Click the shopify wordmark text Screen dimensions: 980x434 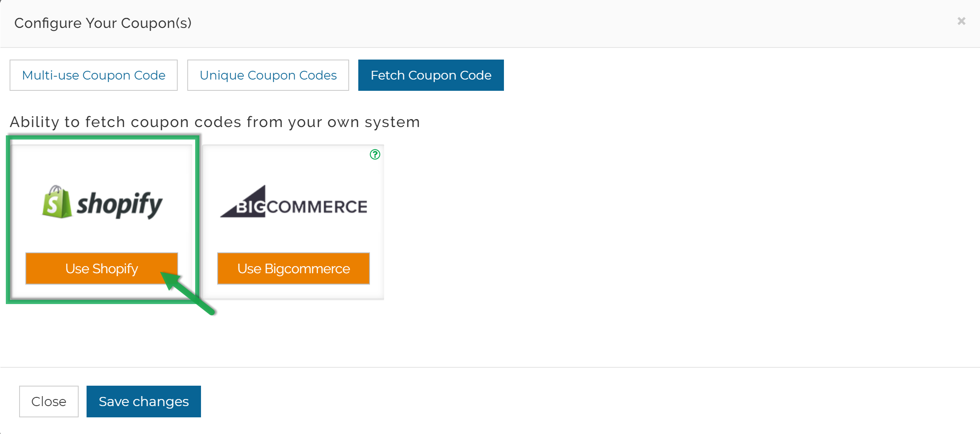pos(120,204)
